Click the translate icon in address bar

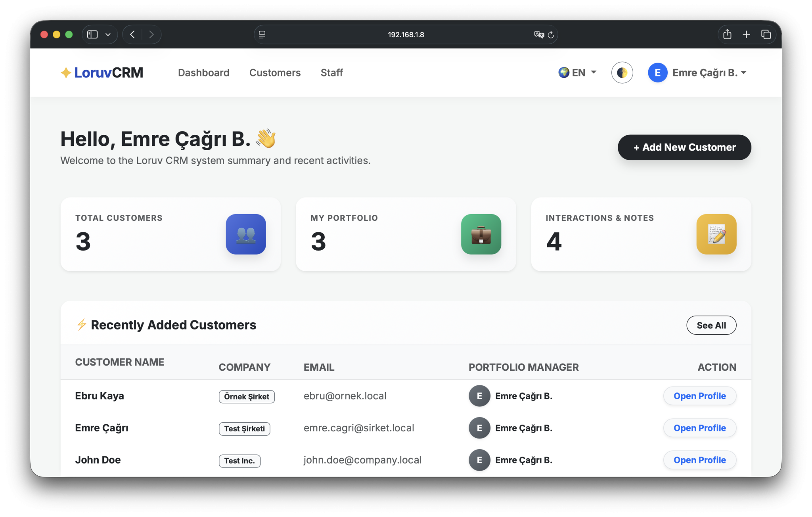click(538, 35)
